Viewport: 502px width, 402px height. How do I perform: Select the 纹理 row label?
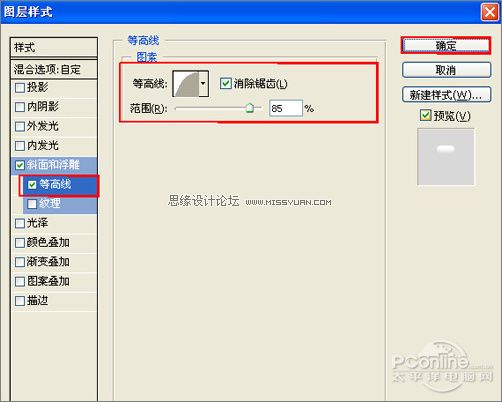click(50, 203)
